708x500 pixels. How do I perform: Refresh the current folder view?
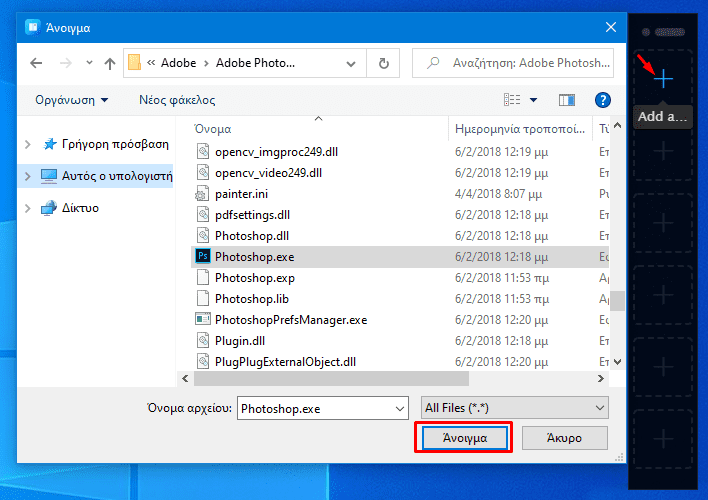pos(384,63)
